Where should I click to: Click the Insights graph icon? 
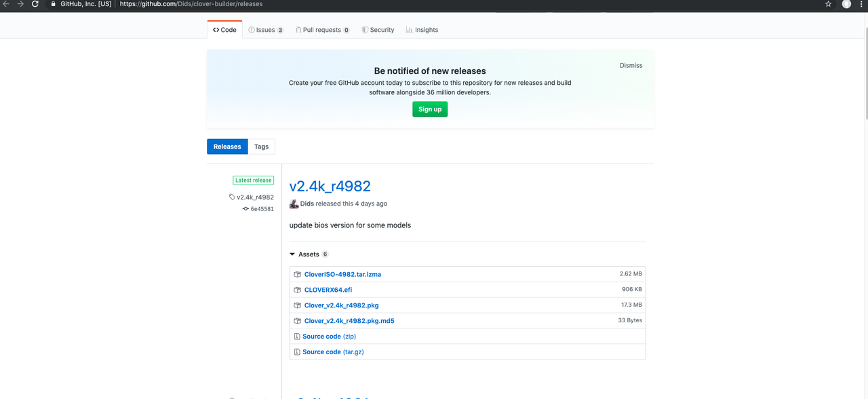[x=410, y=30]
